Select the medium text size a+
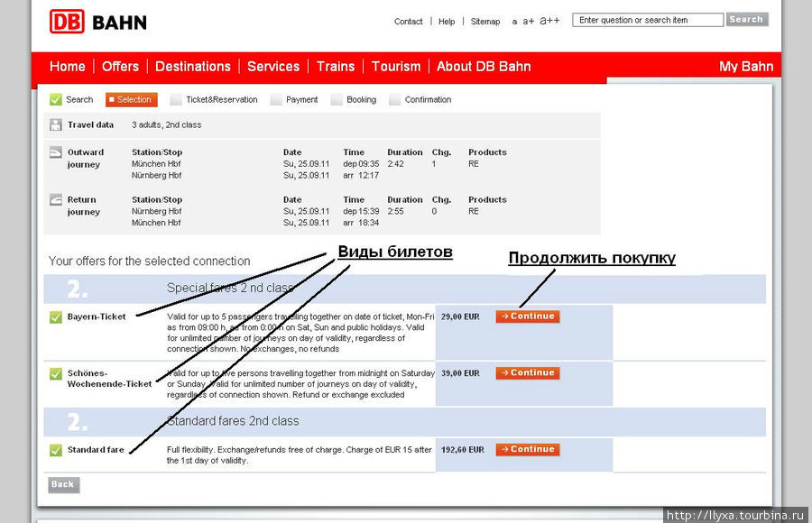Viewport: 812px width, 523px height. click(527, 20)
